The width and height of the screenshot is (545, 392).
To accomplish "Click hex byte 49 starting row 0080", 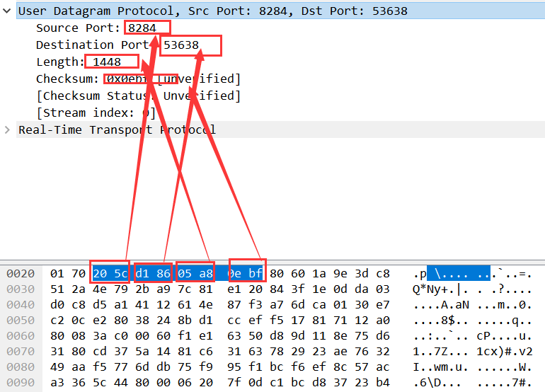I will tap(57, 367).
